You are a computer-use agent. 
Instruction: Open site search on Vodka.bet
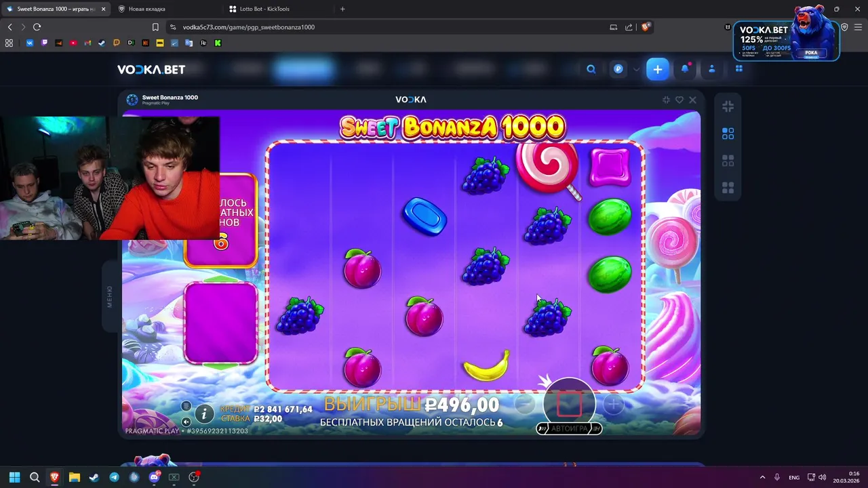click(591, 69)
